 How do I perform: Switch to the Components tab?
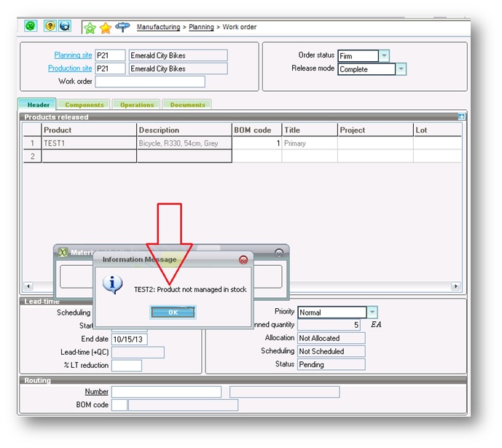click(84, 105)
